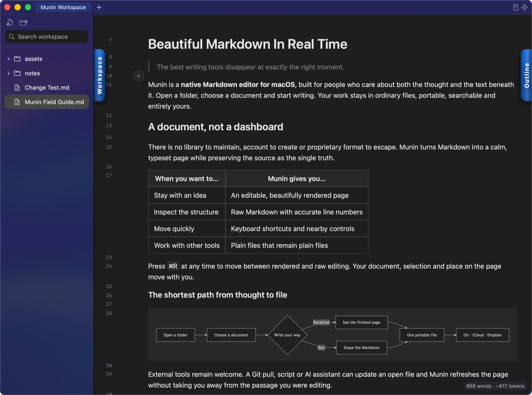
Task: Click the ⌘R inline shortcut code
Action: point(173,266)
